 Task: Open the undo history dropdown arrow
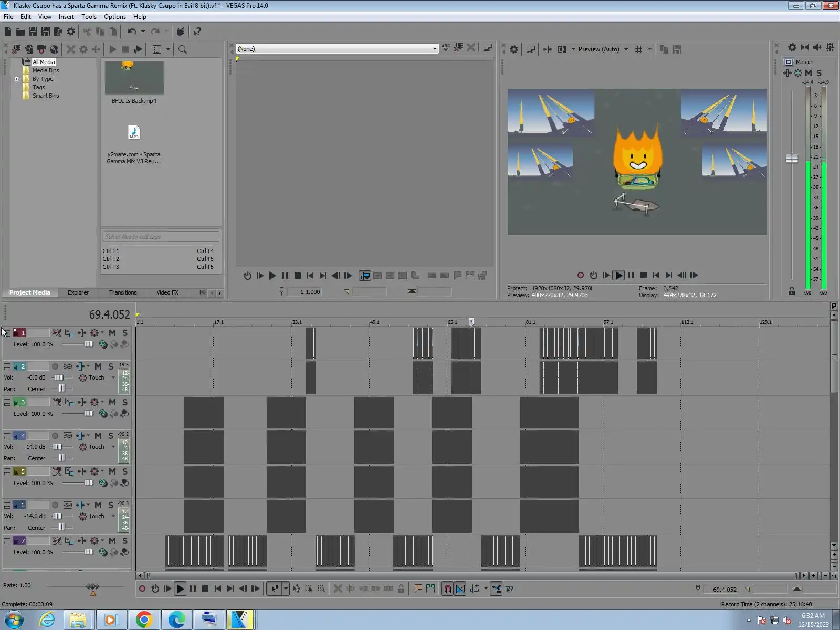point(143,31)
